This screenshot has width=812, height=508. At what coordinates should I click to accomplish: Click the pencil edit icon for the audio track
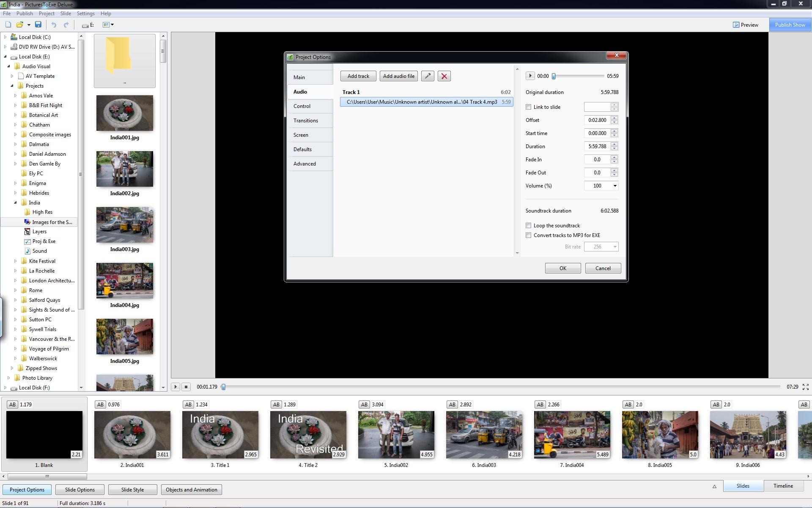(428, 76)
